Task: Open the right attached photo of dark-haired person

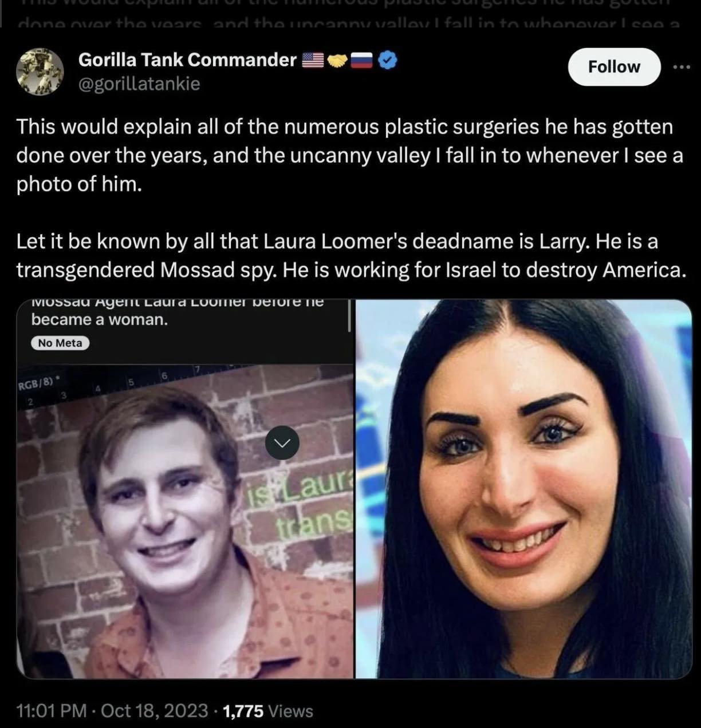Action: tap(524, 489)
